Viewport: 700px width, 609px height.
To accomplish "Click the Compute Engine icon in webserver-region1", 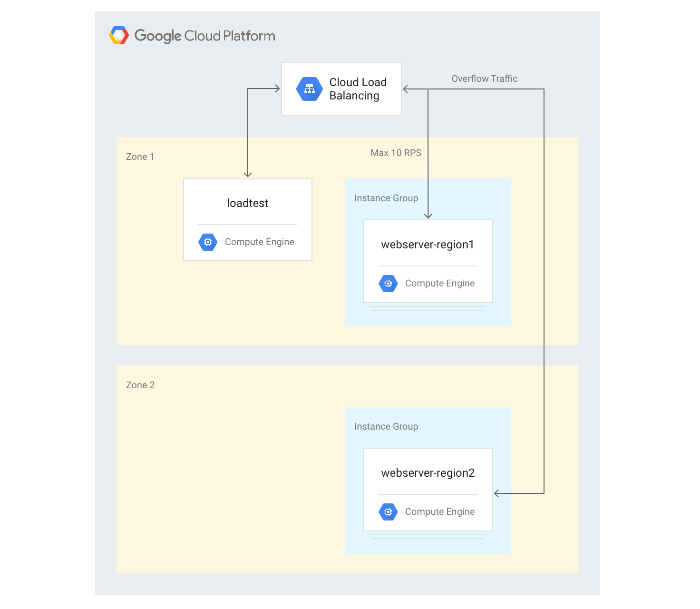I will pyautogui.click(x=388, y=283).
